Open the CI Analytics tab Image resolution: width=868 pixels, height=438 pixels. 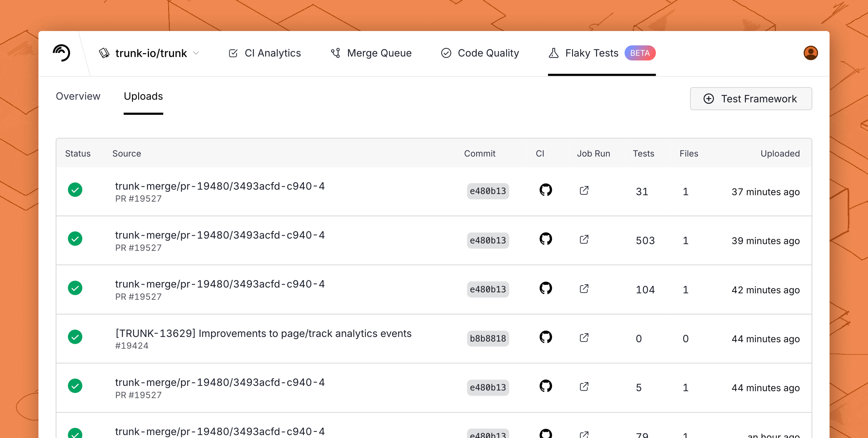pyautogui.click(x=265, y=53)
